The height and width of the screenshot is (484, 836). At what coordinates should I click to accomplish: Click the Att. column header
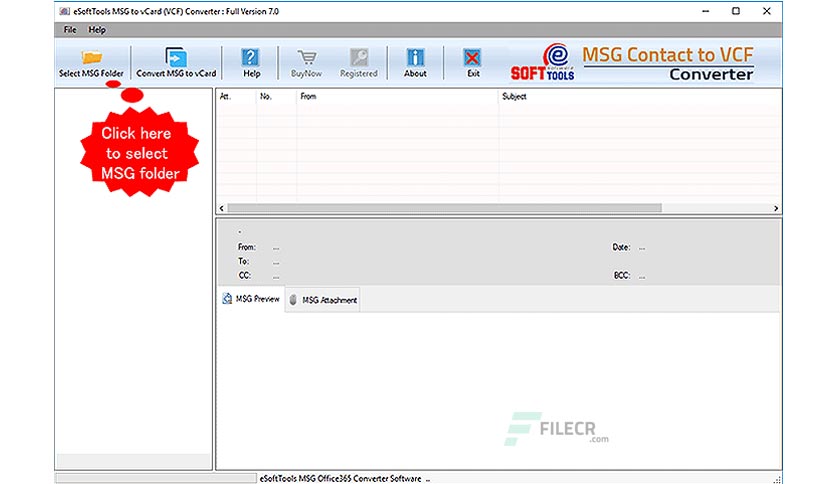click(236, 96)
